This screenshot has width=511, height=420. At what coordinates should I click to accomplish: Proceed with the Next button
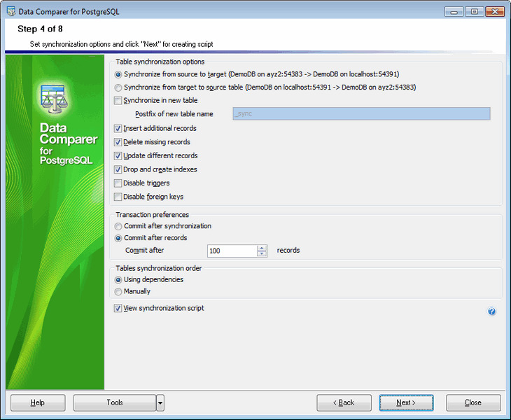(406, 403)
